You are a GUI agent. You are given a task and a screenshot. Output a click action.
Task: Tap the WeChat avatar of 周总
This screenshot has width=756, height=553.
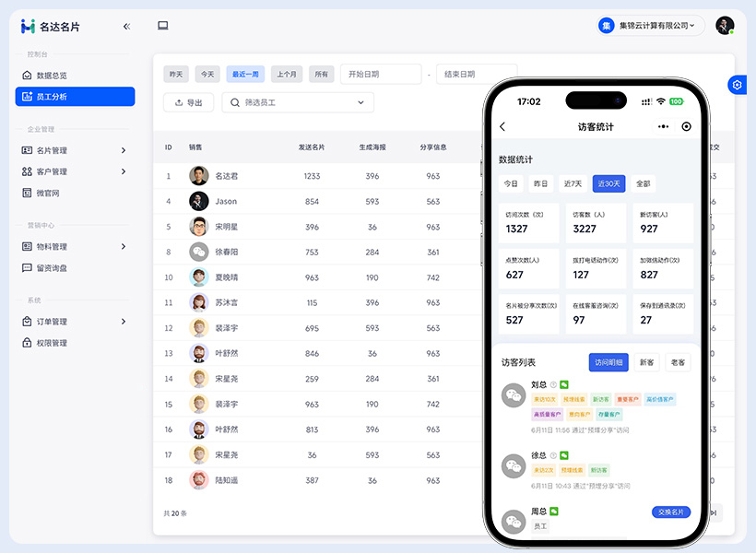(x=514, y=521)
